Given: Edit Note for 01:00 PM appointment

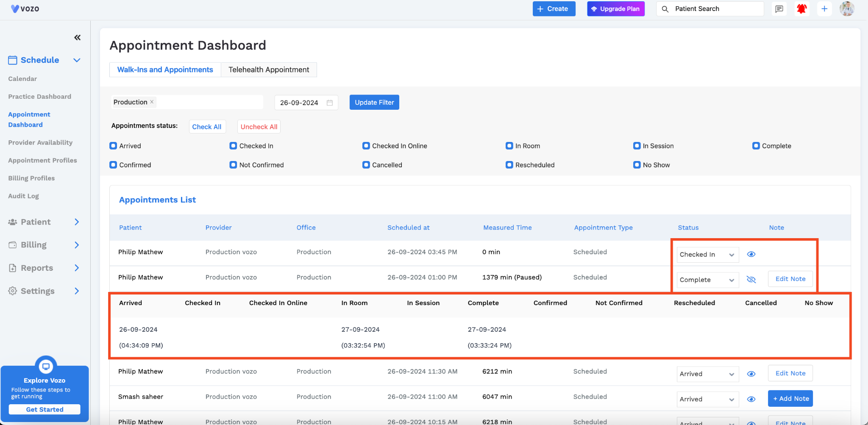Looking at the screenshot, I should pos(790,279).
